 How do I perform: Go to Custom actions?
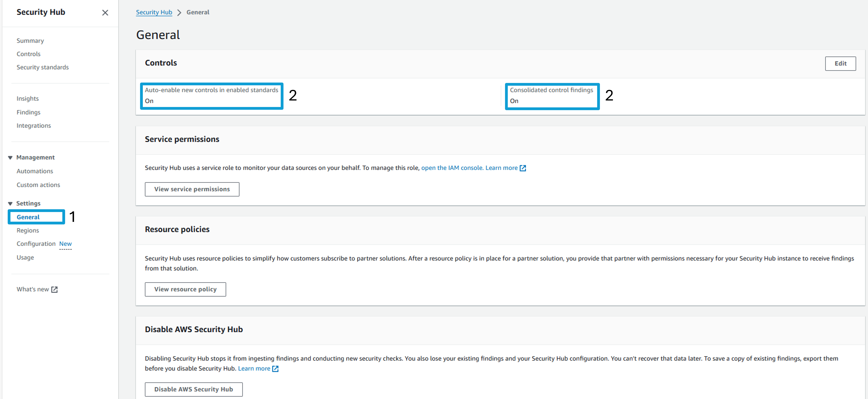[x=38, y=185]
